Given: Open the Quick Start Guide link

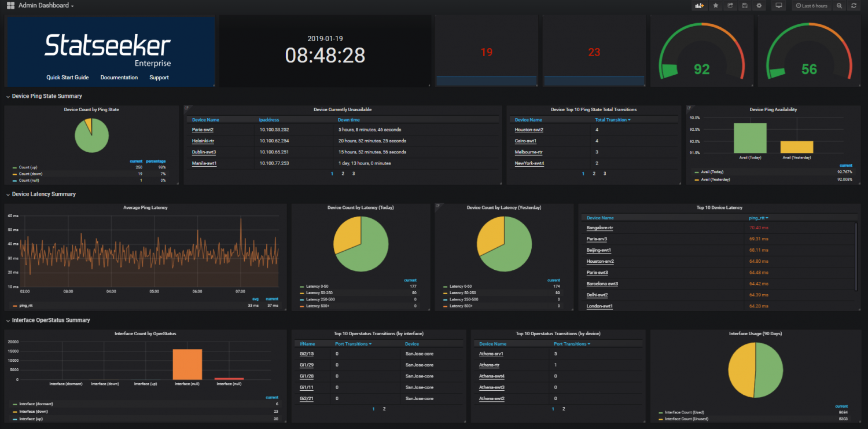Looking at the screenshot, I should [68, 78].
